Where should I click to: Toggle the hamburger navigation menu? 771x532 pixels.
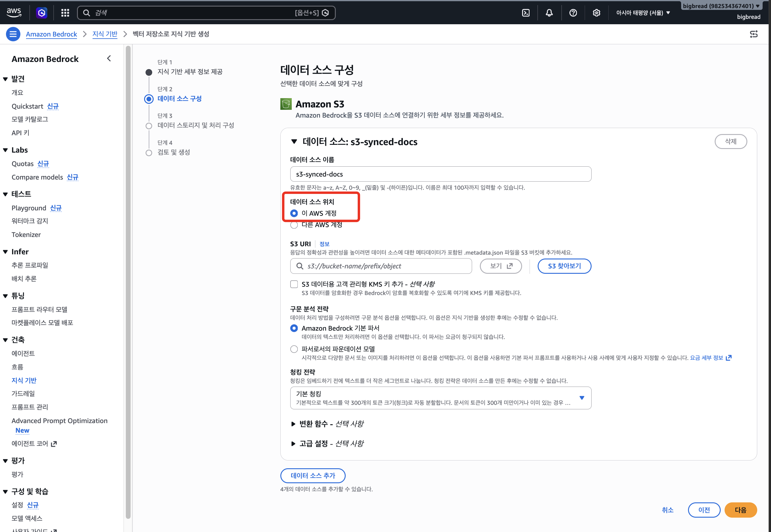coord(13,34)
